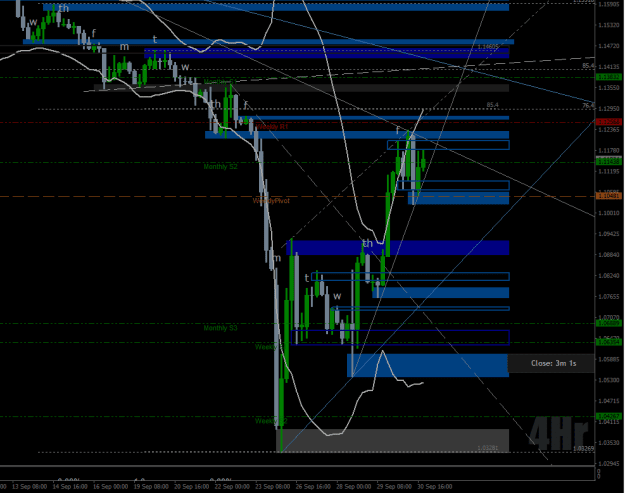Click the 1.15905 price scale value
Screen dimensions: 625x493
coord(609,4)
